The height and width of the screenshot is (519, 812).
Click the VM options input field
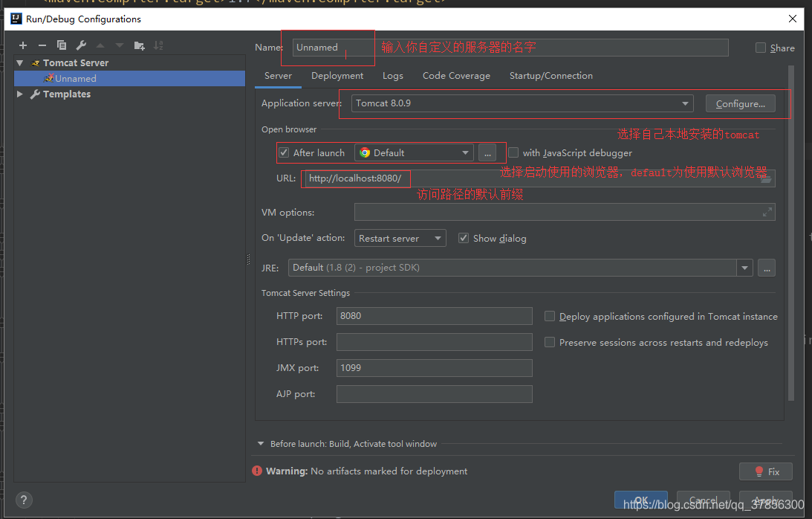pyautogui.click(x=565, y=212)
